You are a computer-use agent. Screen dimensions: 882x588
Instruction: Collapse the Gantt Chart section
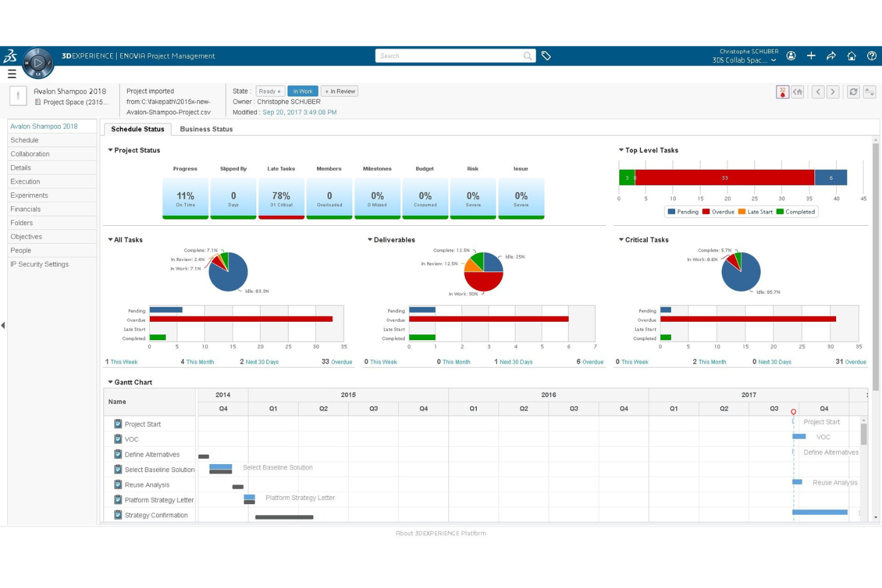click(x=110, y=382)
